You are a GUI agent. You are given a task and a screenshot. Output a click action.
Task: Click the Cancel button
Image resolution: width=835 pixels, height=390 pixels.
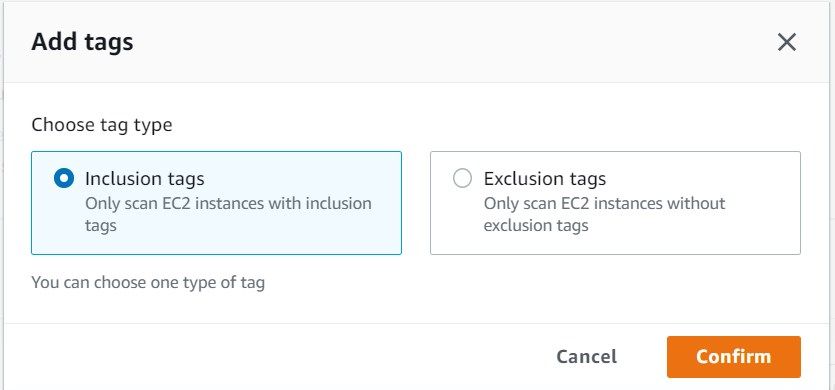pos(586,356)
